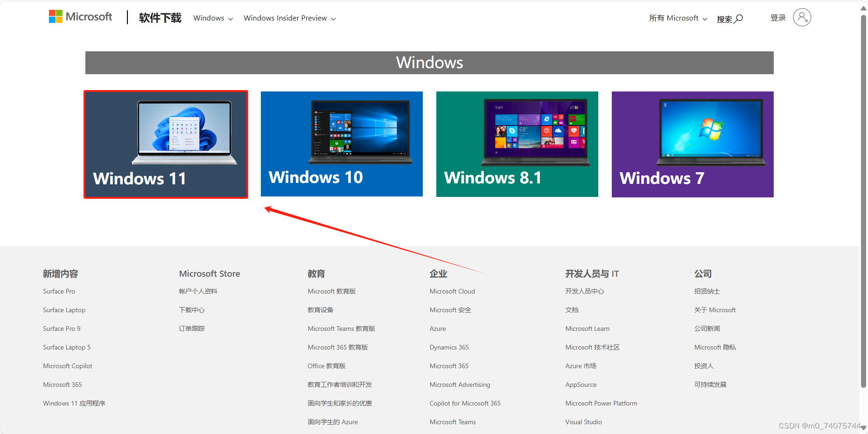
Task: Select the Windows 10 tile
Action: click(342, 144)
